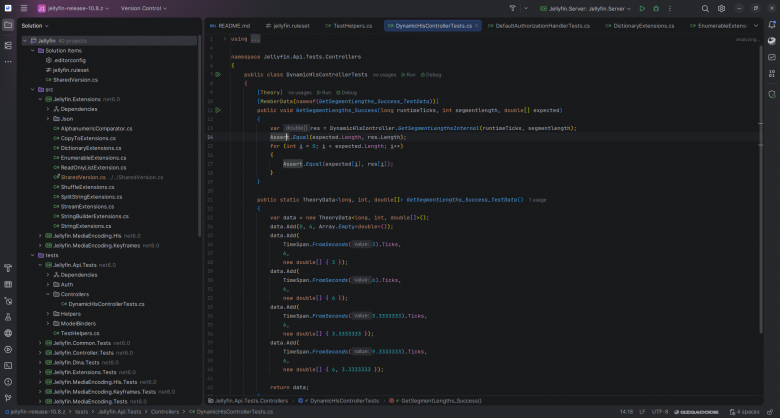Open the IL Viewer 1001 tool window

click(772, 74)
